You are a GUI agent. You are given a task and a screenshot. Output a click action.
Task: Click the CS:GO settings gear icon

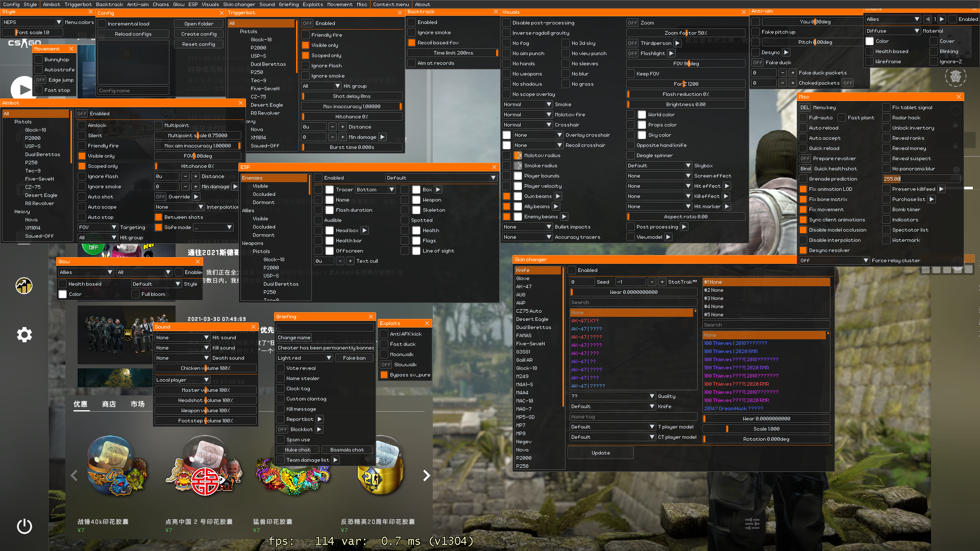(x=24, y=335)
